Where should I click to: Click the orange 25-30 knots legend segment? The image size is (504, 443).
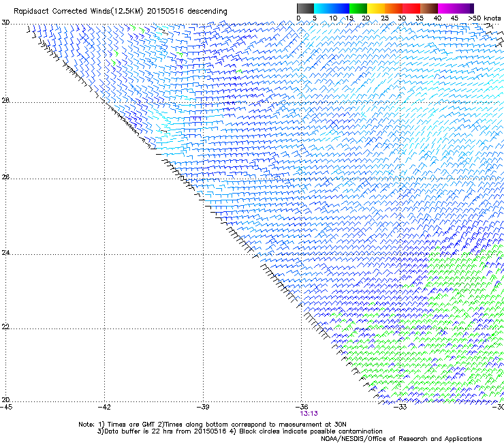click(x=394, y=8)
